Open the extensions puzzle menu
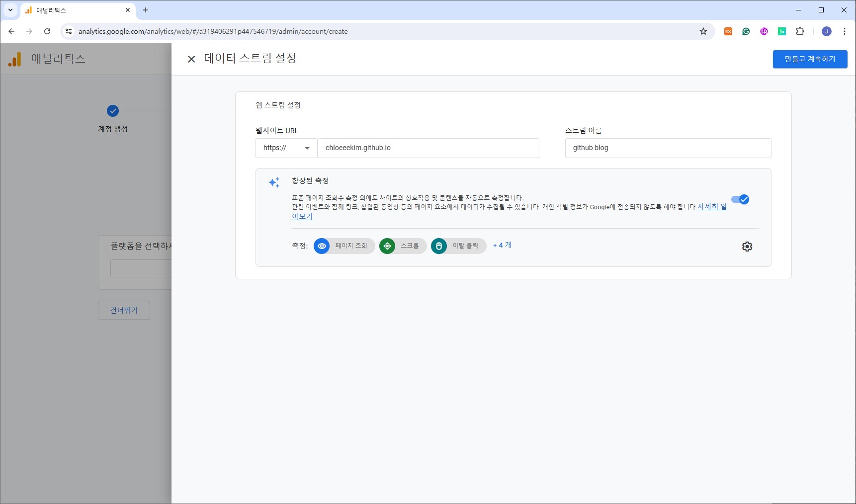Screen dimensions: 856x504 (x=800, y=31)
